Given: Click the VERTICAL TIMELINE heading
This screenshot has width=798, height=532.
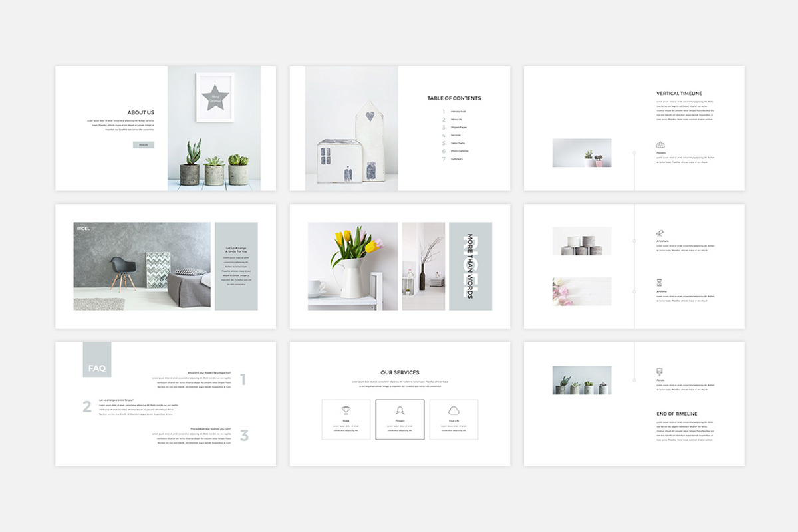Looking at the screenshot, I should 679,94.
